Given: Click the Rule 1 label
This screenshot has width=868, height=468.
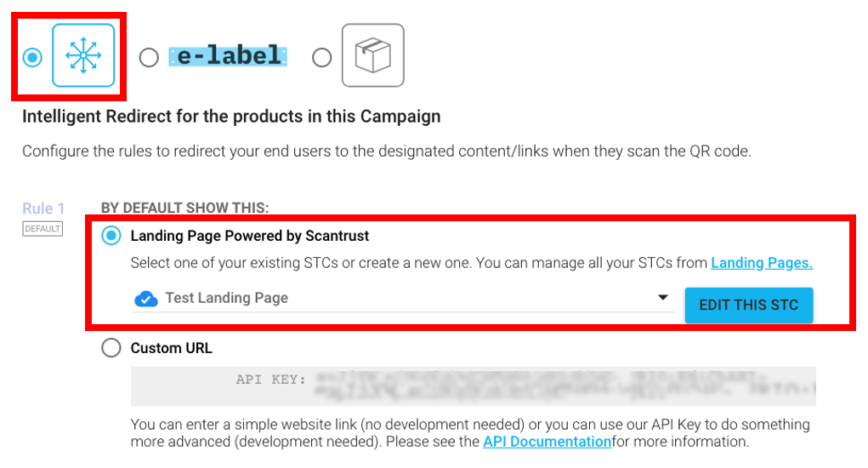Looking at the screenshot, I should click(43, 208).
